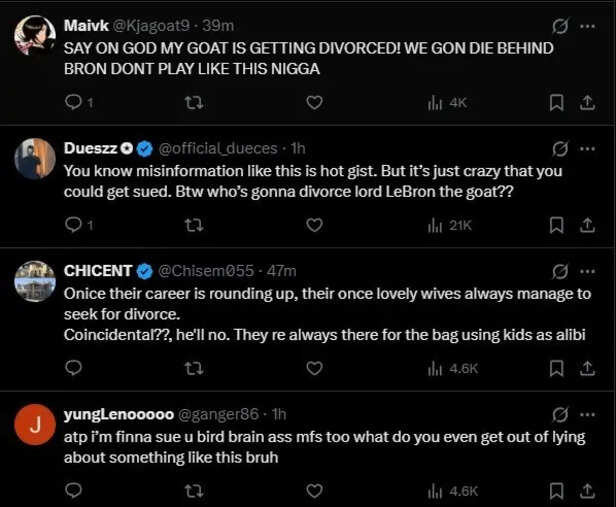View analytics showing 21K views
Viewport: 616px width, 507px height.
(x=449, y=225)
